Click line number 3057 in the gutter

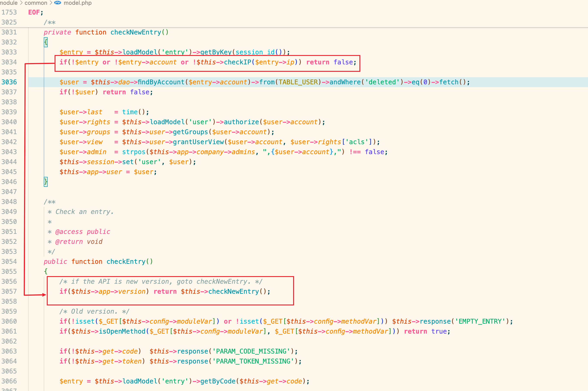(9, 292)
